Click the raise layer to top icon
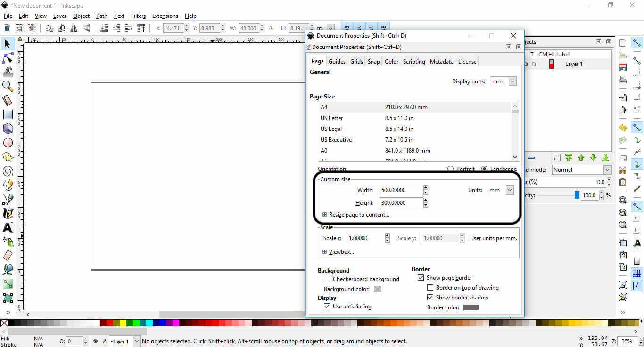644x347 pixels. (569, 158)
